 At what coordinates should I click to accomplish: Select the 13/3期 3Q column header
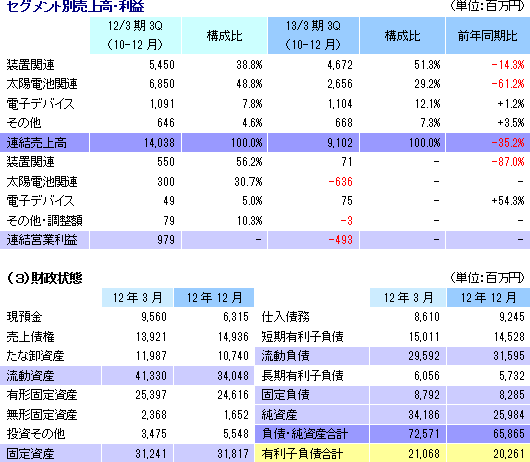313,35
